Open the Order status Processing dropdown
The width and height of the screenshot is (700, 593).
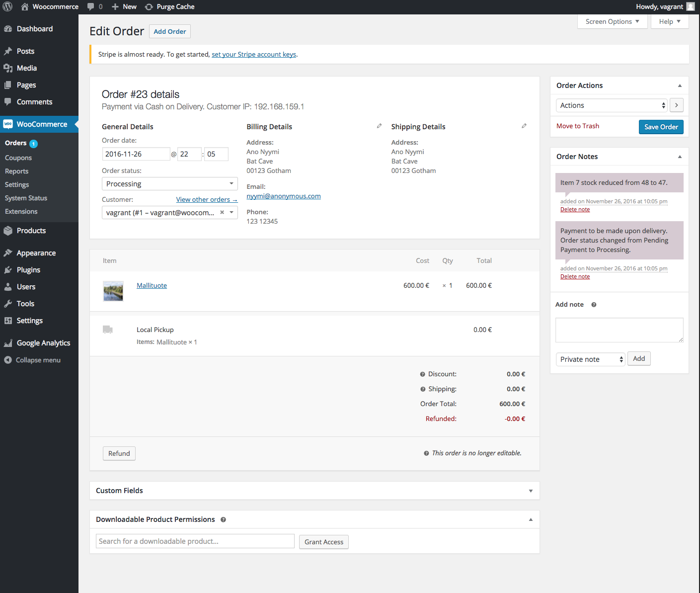pyautogui.click(x=170, y=184)
